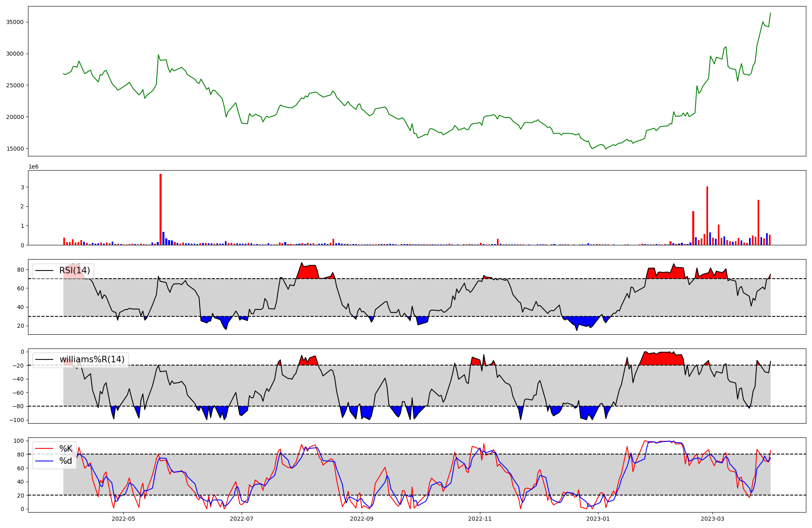Click the 2022-09 x-axis date label
Viewport: 812px width, 528px height.
point(361,519)
